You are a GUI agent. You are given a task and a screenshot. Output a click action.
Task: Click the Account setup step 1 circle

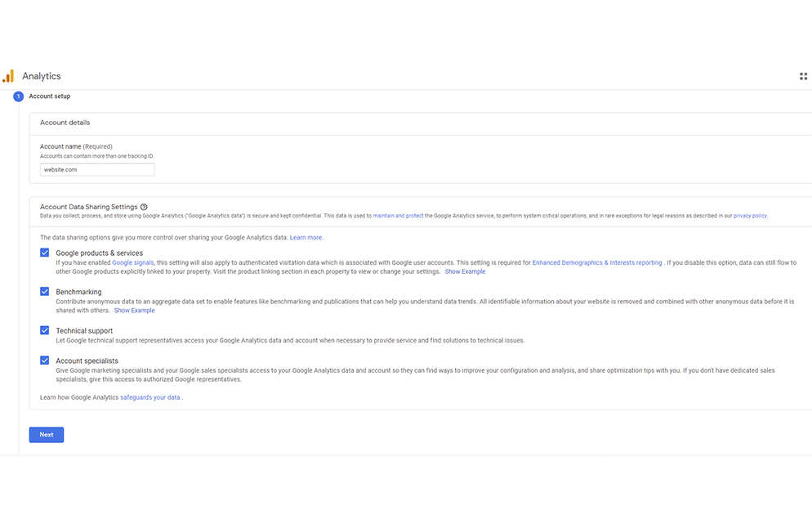click(18, 96)
